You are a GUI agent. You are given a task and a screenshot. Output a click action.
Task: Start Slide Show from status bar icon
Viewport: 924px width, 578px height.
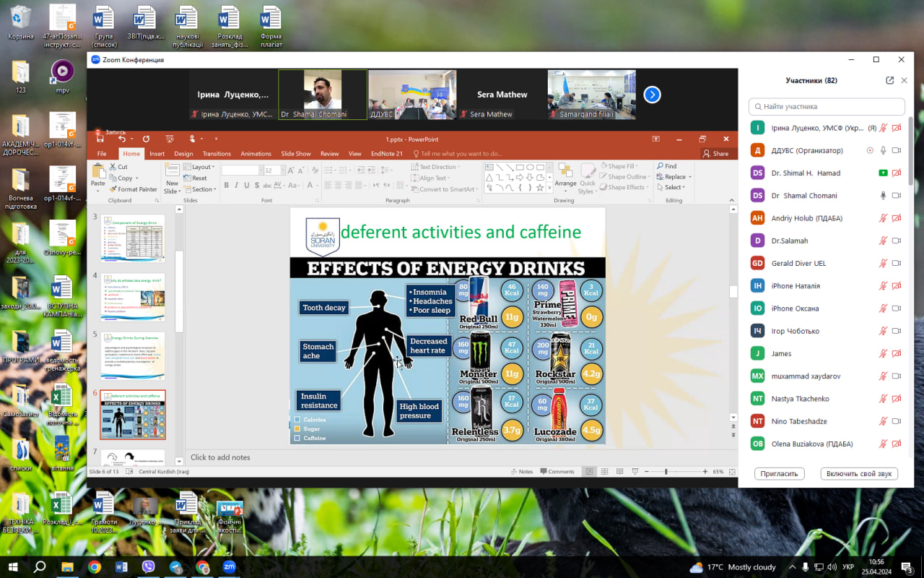click(x=637, y=471)
